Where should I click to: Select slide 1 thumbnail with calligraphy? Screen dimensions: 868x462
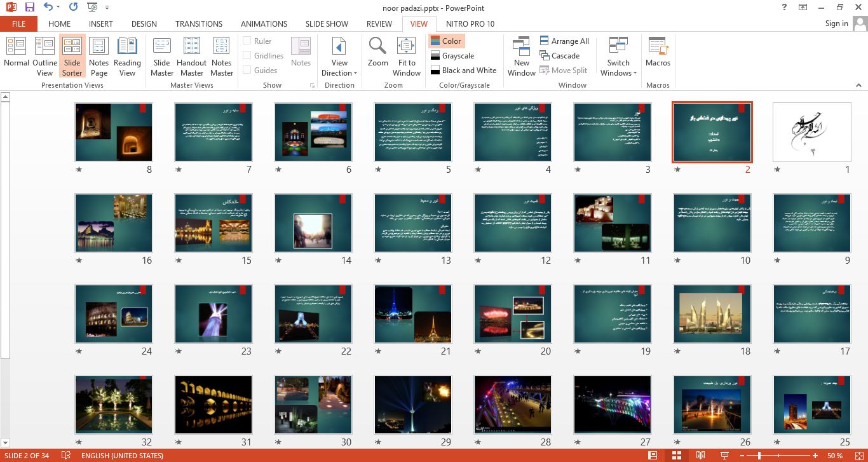[811, 132]
